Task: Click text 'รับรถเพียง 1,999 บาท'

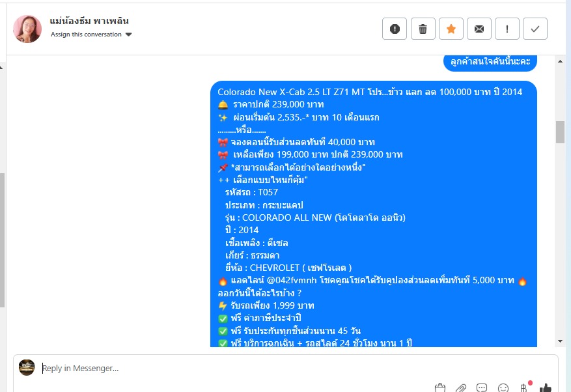Action: pyautogui.click(x=272, y=305)
